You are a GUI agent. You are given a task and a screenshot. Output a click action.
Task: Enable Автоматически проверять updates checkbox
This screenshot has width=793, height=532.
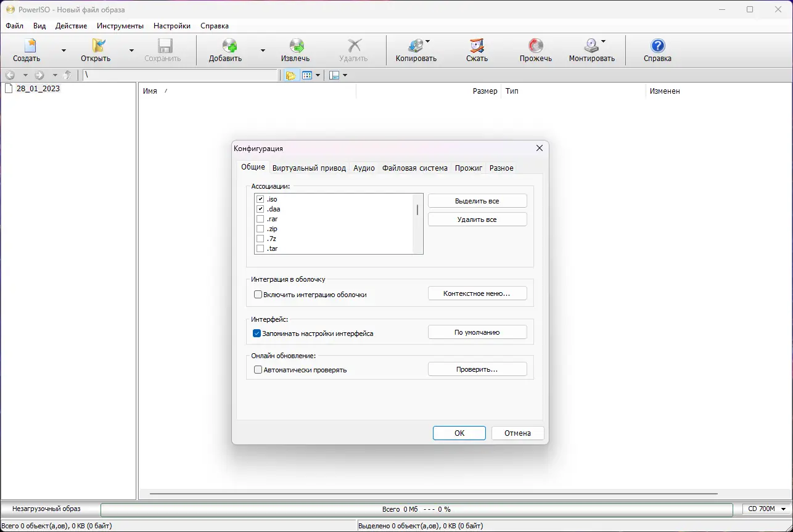258,370
